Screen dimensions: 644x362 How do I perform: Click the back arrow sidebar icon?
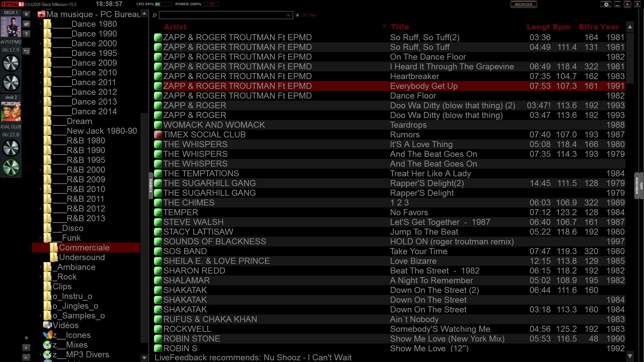point(26,51)
